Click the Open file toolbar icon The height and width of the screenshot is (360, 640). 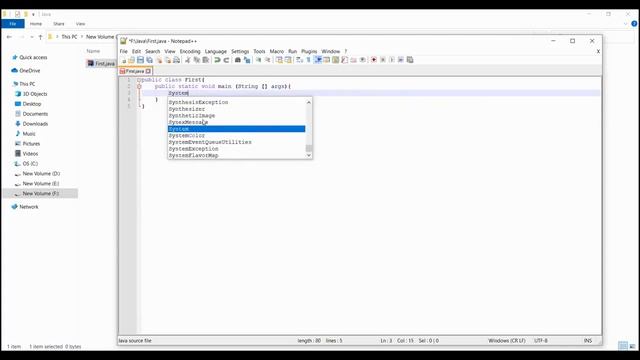[x=131, y=60]
